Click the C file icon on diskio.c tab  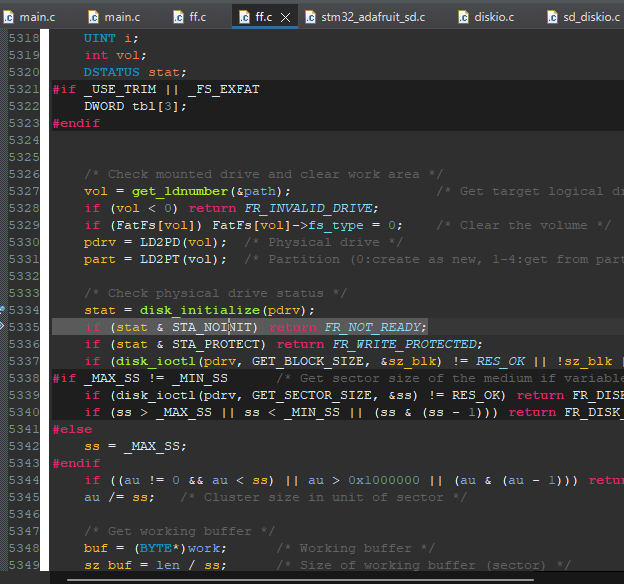point(464,17)
